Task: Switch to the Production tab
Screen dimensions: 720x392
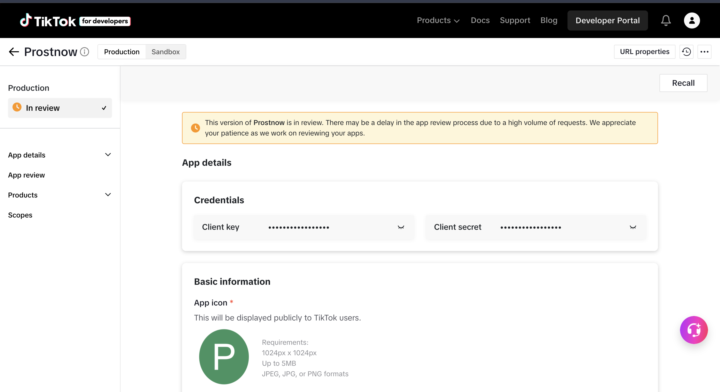Action: tap(122, 52)
